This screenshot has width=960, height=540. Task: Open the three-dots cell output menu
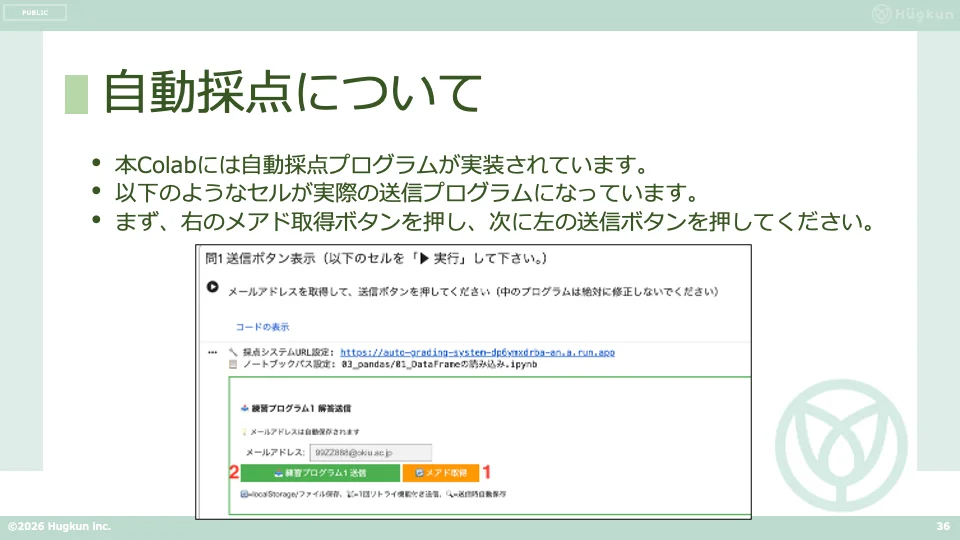pyautogui.click(x=212, y=352)
